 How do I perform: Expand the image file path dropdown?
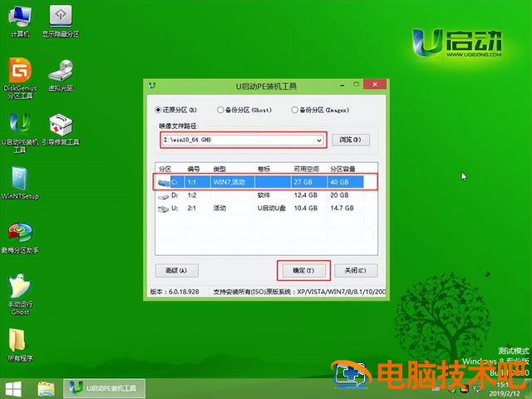pyautogui.click(x=319, y=140)
